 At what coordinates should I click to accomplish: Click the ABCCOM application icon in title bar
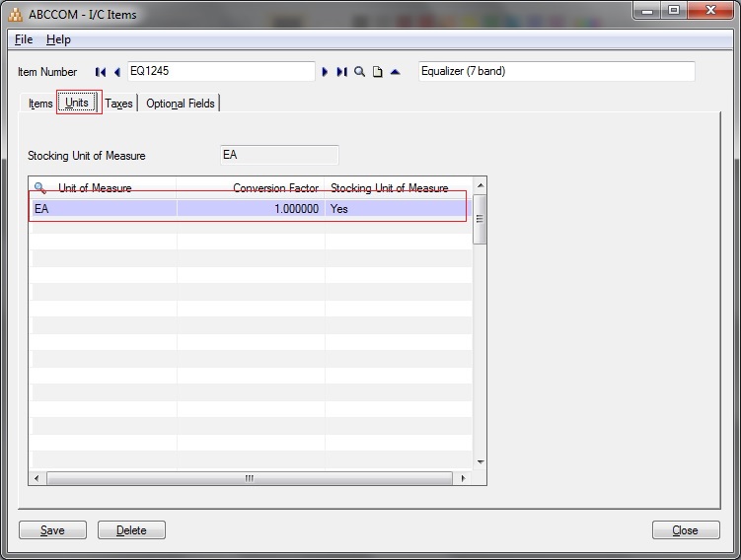click(x=15, y=15)
